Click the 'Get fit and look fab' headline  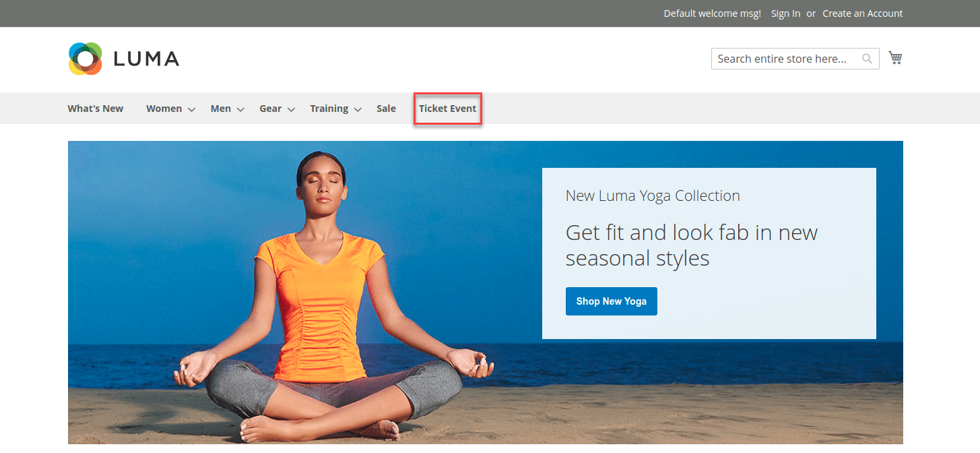(691, 245)
